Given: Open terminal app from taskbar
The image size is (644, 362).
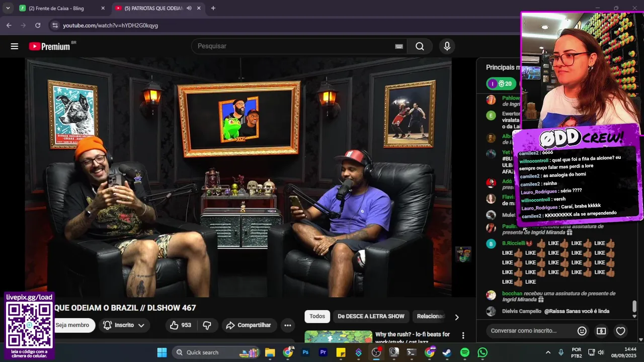Looking at the screenshot, I should point(412,352).
